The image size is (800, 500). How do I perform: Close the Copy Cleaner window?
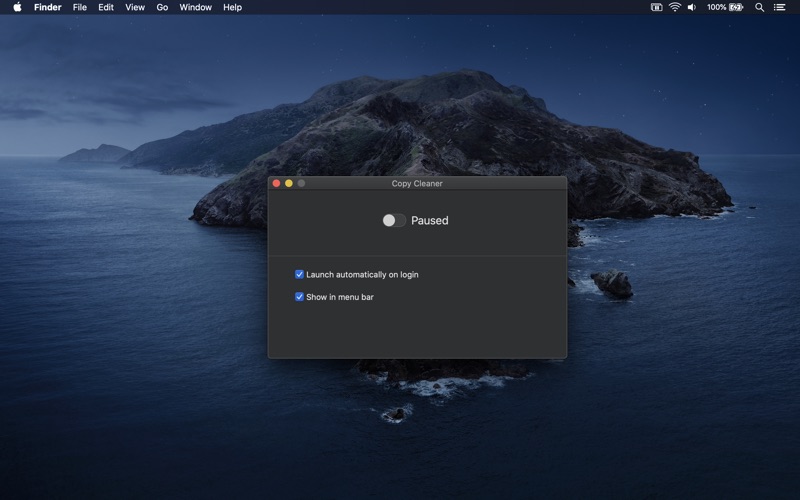coord(277,183)
